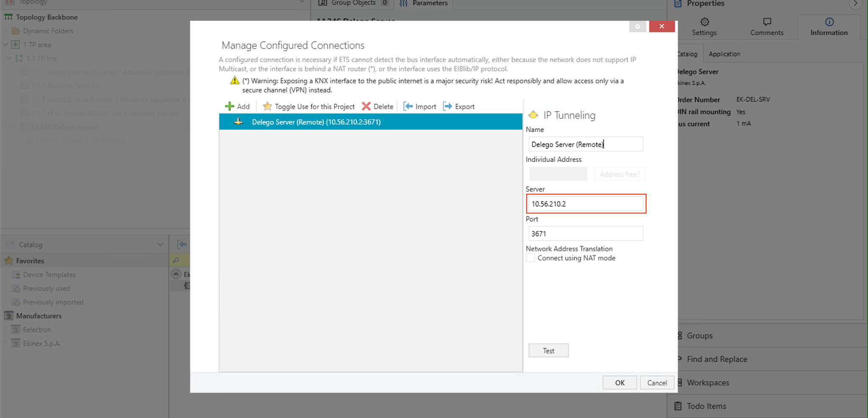868x418 pixels.
Task: Click the Information circle icon
Action: click(829, 22)
